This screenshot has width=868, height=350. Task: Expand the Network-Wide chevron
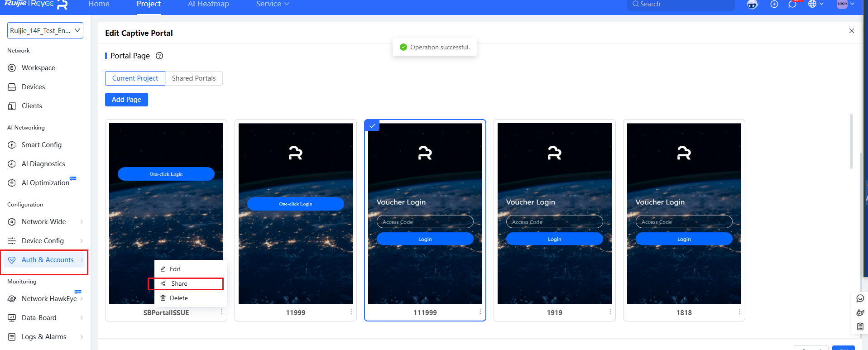click(82, 222)
